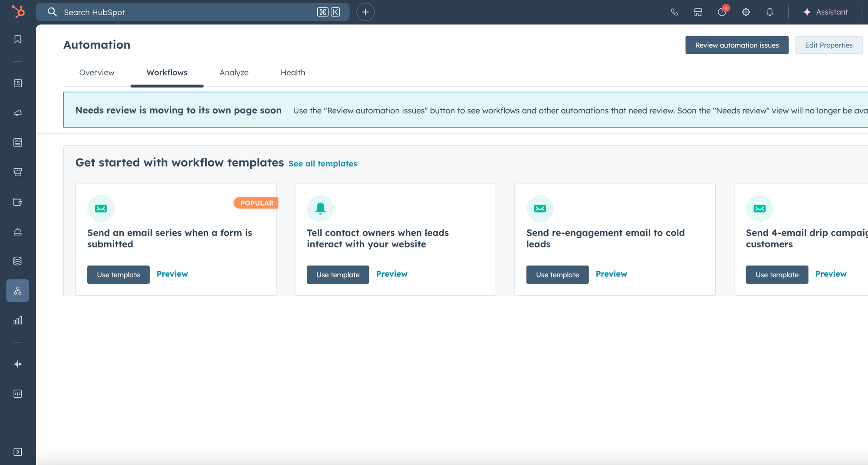The width and height of the screenshot is (868, 465).
Task: Open the CRM contacts sidebar icon
Action: click(x=18, y=83)
